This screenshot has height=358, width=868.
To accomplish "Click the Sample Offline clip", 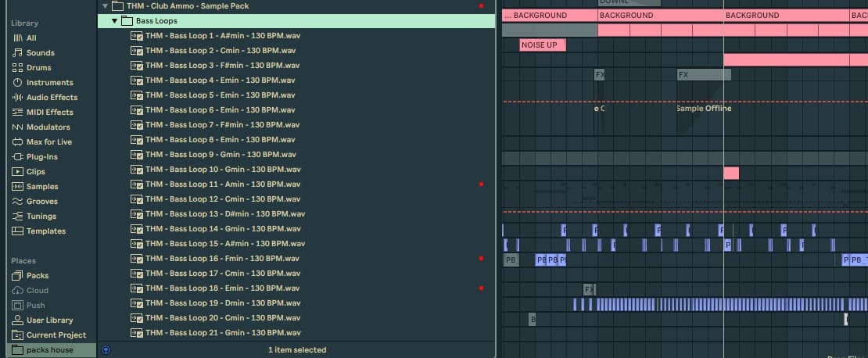I will (704, 109).
